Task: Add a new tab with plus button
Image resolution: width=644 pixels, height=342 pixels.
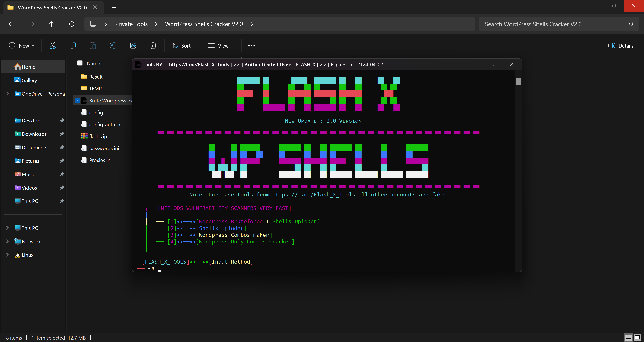Action: [x=114, y=8]
